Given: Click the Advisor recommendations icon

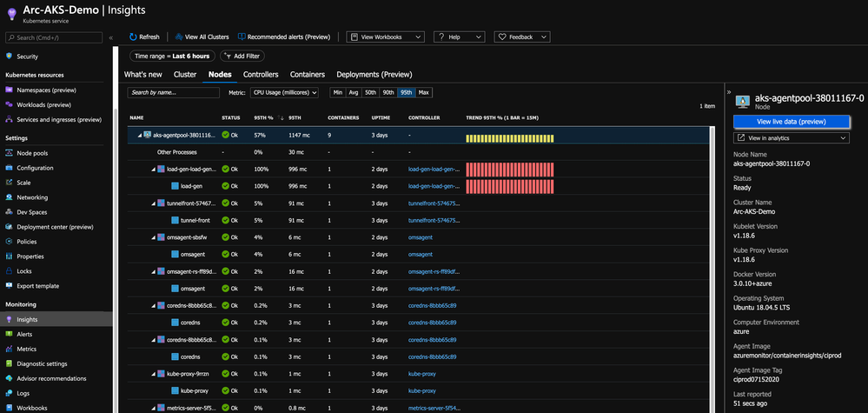Looking at the screenshot, I should pos(9,379).
